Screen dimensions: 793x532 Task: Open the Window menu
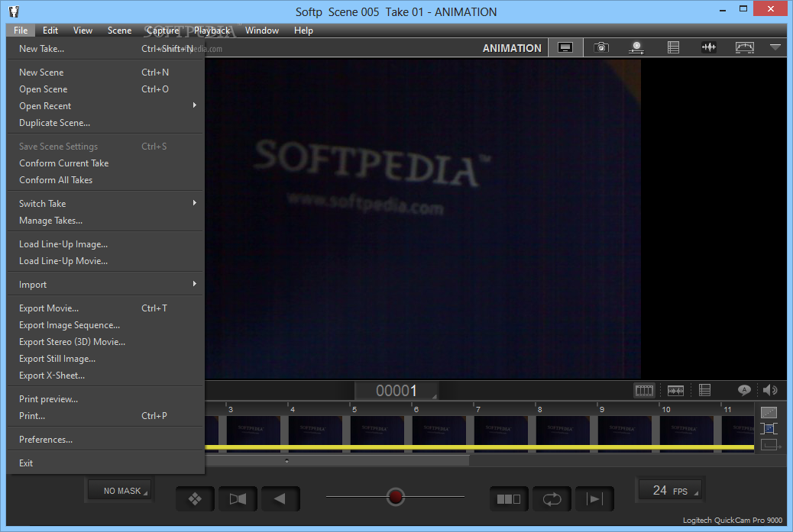coord(262,31)
